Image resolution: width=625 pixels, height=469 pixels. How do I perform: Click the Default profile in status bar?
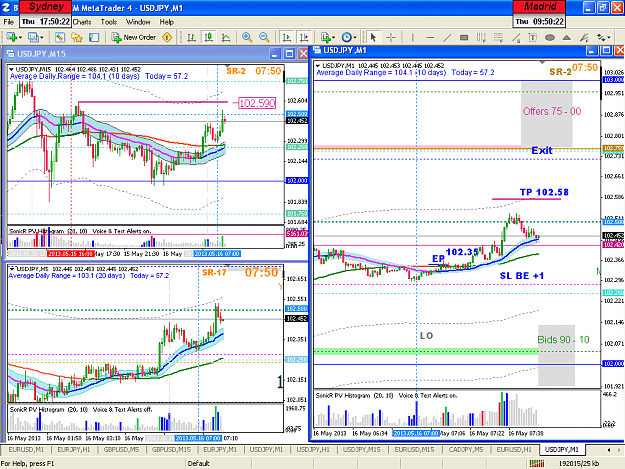[x=199, y=463]
